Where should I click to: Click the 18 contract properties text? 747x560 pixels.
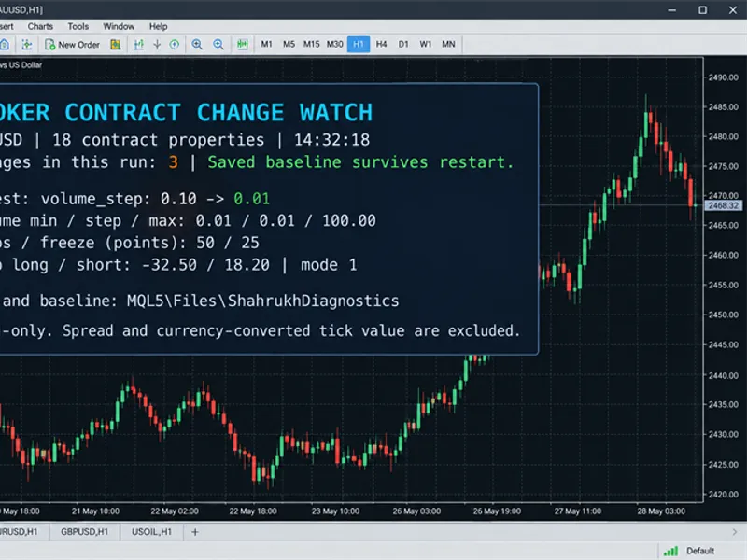click(x=158, y=140)
